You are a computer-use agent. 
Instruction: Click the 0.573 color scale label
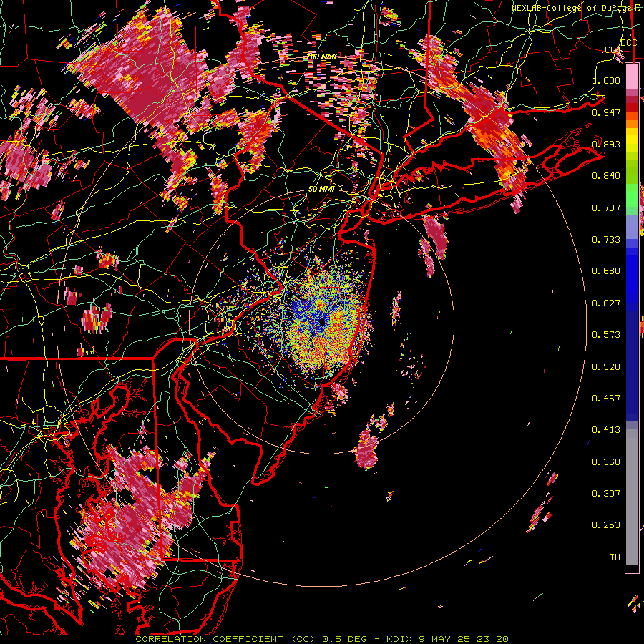[x=606, y=335]
